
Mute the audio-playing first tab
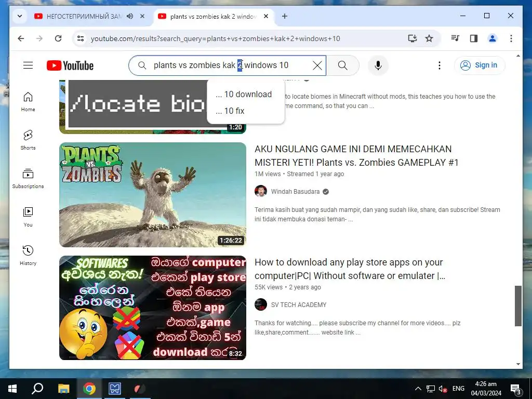[x=130, y=16]
